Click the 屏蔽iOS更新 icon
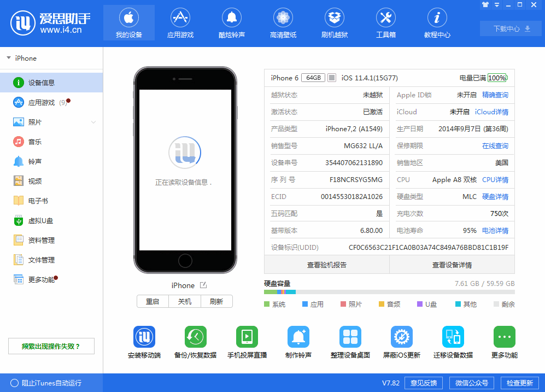 402,337
